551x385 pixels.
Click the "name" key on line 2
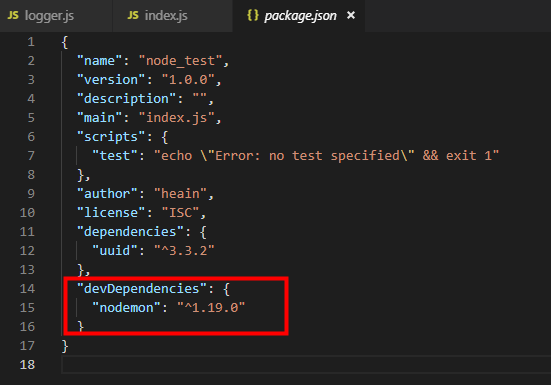coord(99,61)
